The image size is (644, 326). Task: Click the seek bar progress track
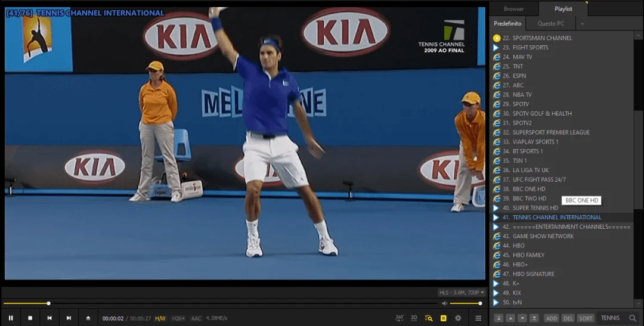(221, 303)
